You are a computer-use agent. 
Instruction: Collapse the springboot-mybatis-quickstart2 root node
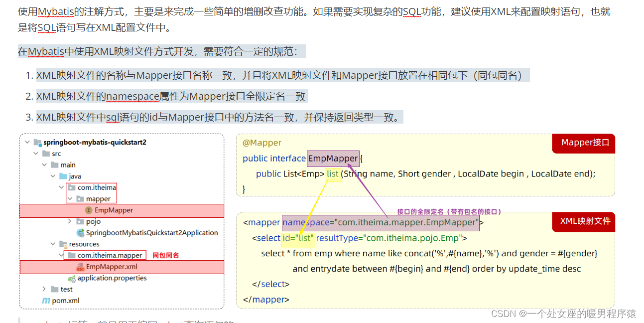(27, 142)
